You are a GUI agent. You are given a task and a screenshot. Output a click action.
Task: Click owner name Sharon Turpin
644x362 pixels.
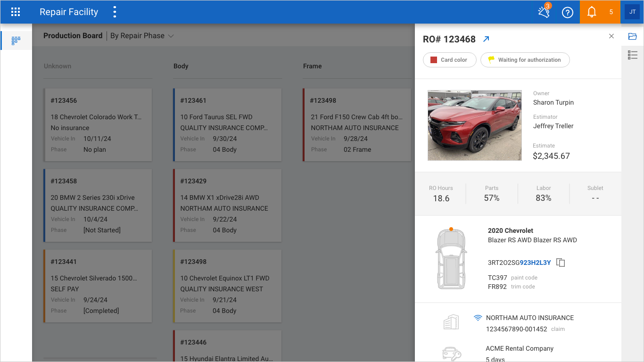(x=553, y=102)
